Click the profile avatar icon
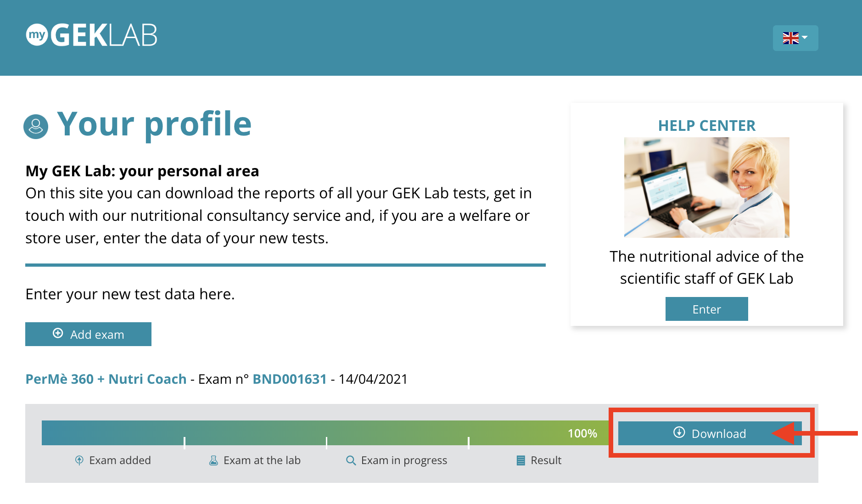This screenshot has width=862, height=504. (x=36, y=127)
